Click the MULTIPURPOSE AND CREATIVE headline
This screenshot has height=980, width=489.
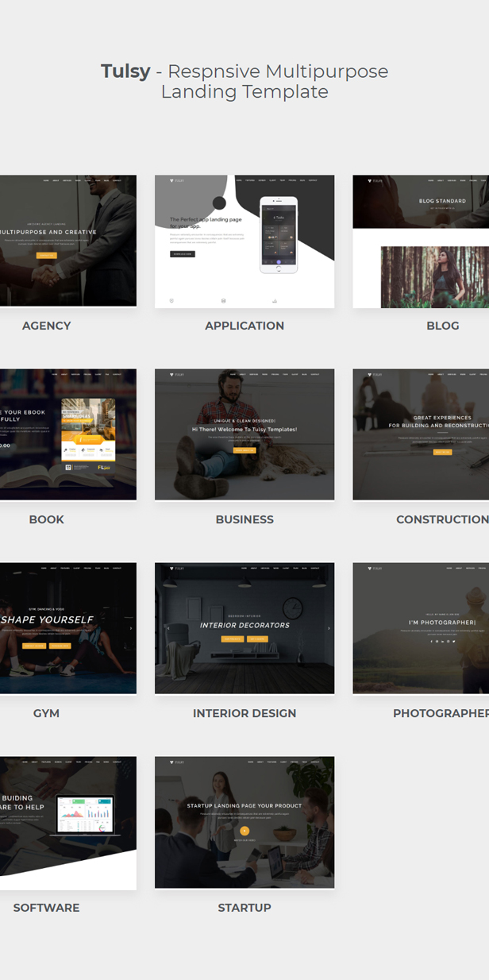48,233
